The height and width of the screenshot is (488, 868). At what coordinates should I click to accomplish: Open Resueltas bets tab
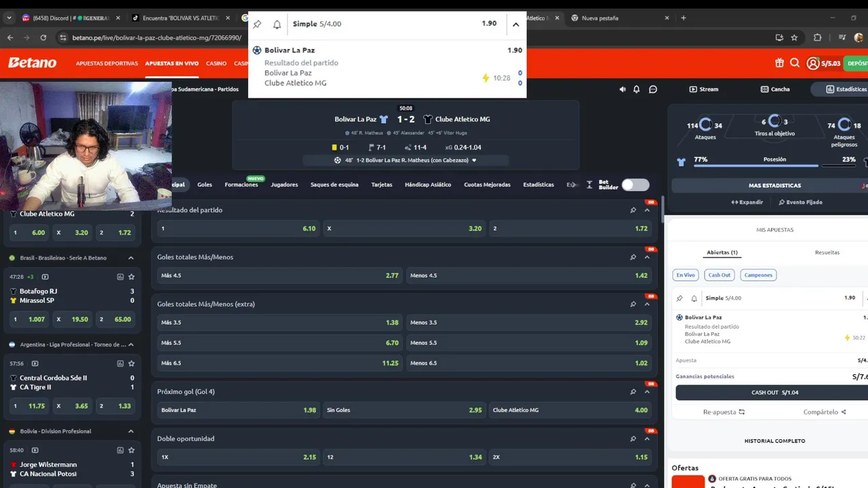827,252
